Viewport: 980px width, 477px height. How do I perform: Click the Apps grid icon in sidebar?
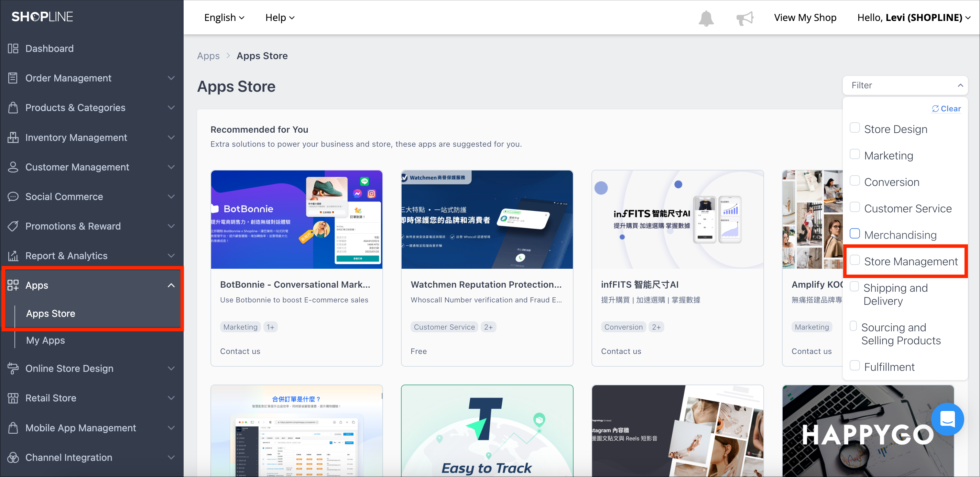click(13, 285)
